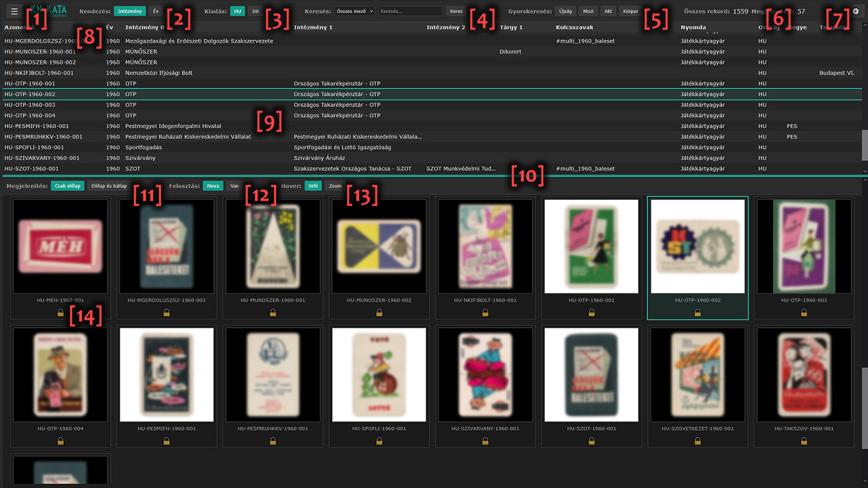This screenshot has width=868, height=488.
Task: Open the hamburger menu
Action: coord(14,11)
